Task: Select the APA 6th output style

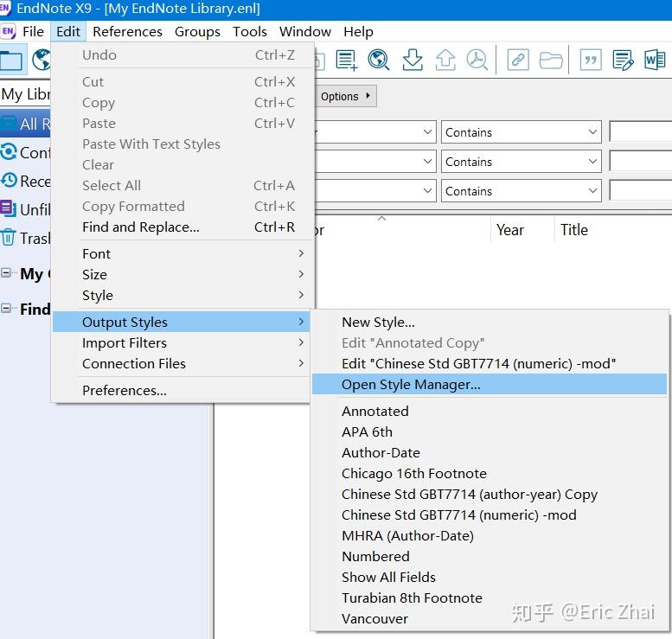Action: tap(490, 432)
